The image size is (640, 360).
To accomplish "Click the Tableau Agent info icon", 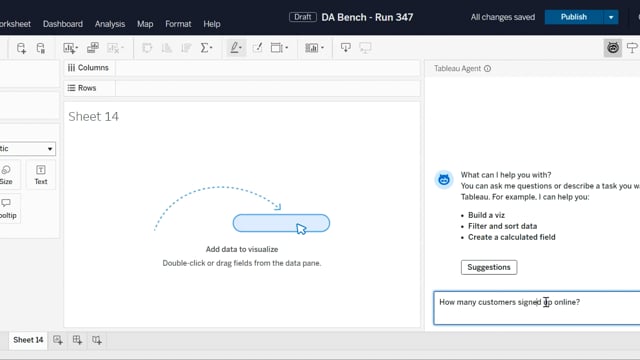I will (x=487, y=69).
